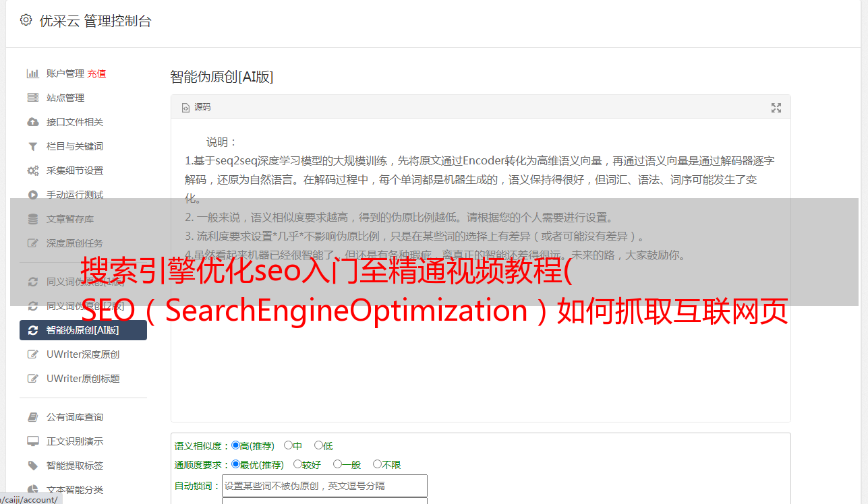
Task: Click the 同义词伪原创[2版] refresh icon
Action: pos(32,306)
